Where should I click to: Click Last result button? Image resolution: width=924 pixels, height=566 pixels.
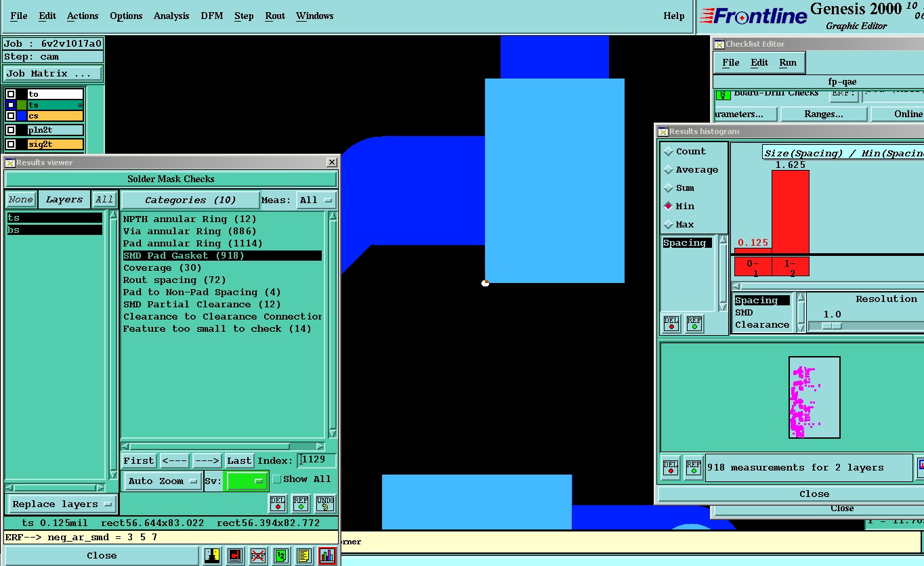(239, 460)
